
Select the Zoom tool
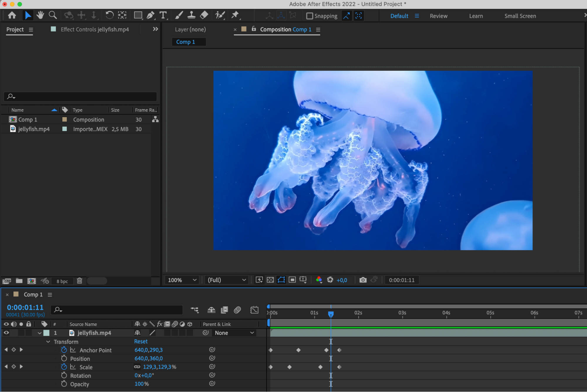53,15
